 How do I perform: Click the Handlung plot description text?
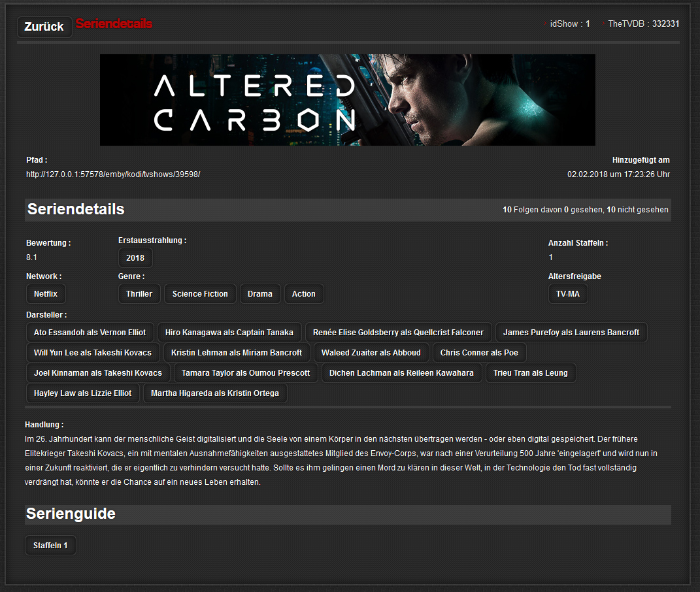[341, 461]
